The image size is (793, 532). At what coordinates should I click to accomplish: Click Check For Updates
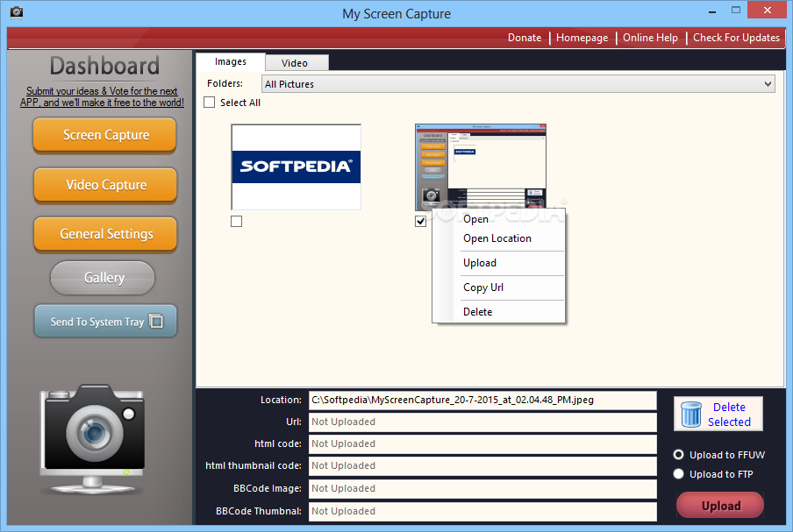point(736,38)
